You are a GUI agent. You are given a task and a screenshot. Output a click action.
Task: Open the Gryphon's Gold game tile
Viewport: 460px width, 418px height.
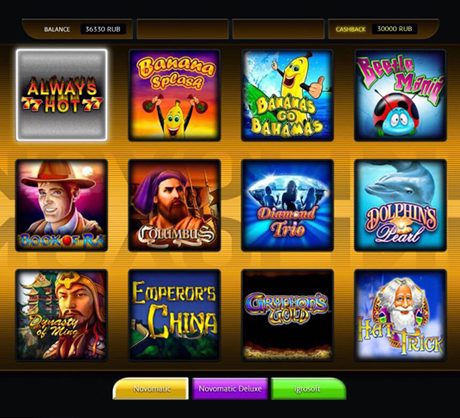(287, 315)
